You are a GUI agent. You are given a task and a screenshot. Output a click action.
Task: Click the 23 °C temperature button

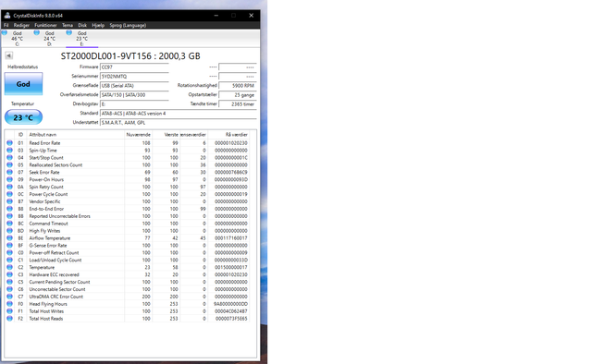coord(23,117)
